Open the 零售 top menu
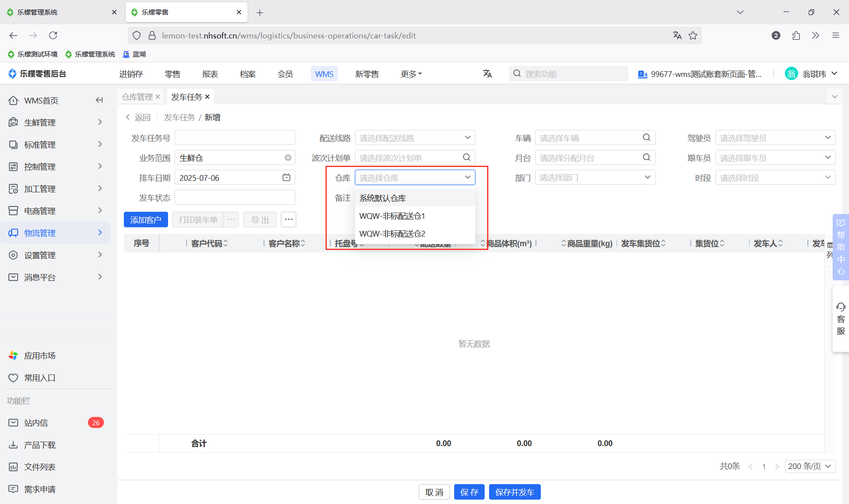 172,74
